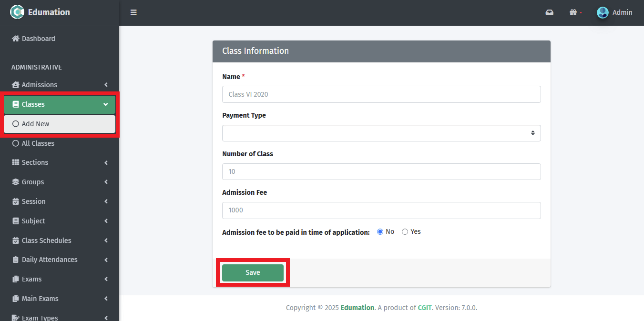Click the Admin avatar image

point(603,12)
